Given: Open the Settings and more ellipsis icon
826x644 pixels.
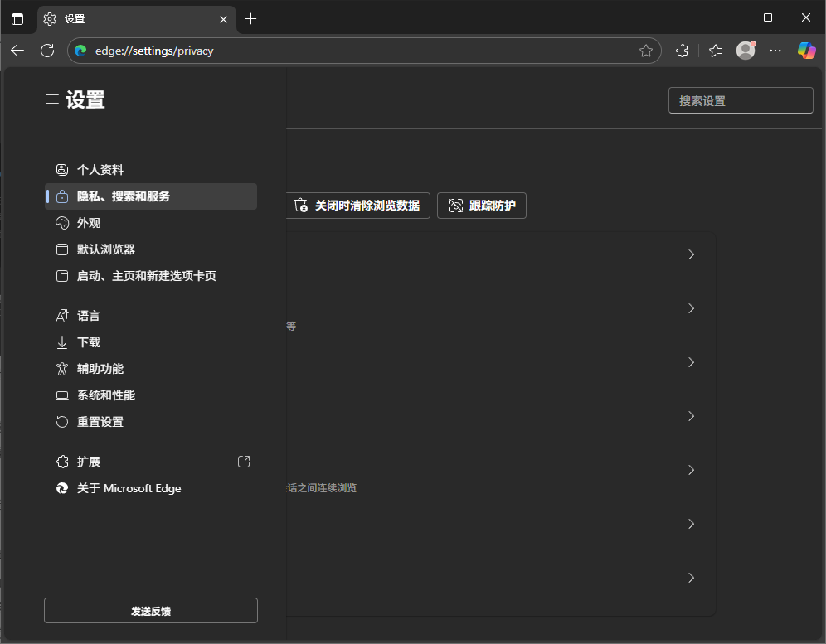Looking at the screenshot, I should 775,50.
